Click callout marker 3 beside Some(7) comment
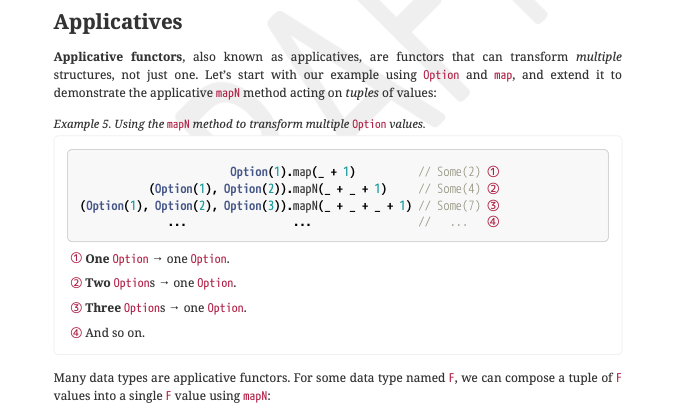Screen dimensions: 677x419 point(492,207)
